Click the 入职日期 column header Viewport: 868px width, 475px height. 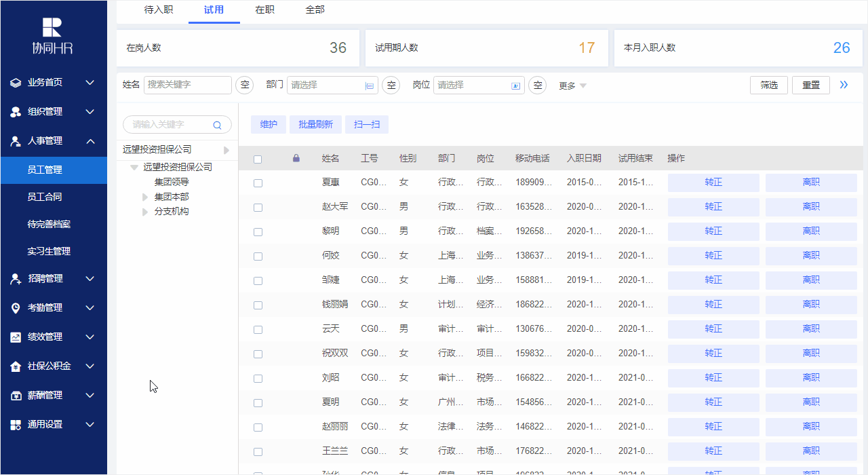584,158
